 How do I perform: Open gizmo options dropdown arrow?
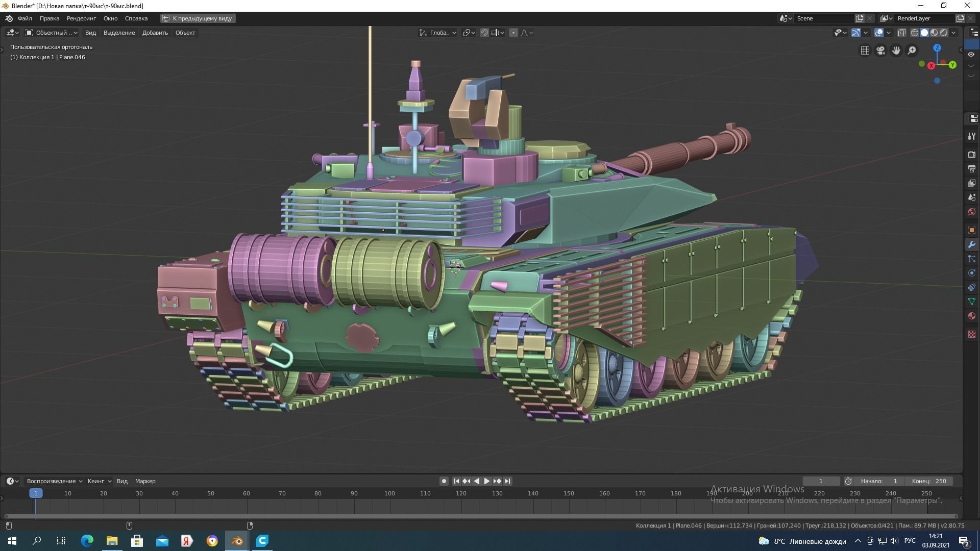[866, 33]
